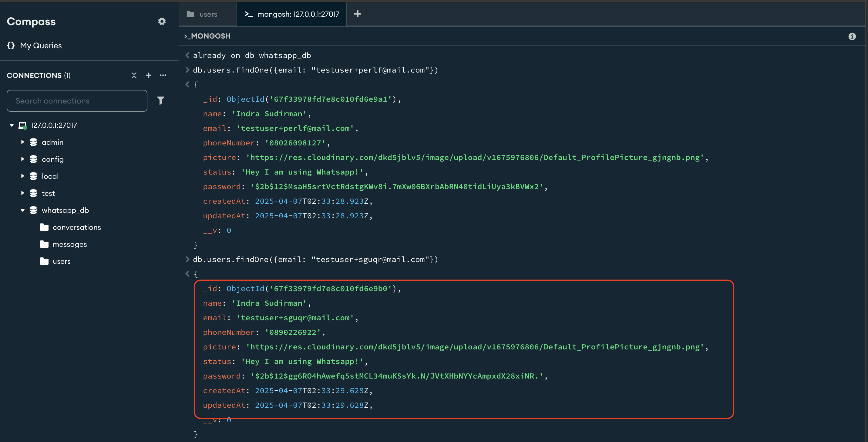Click the database cylinder icon beside whatsapp_db

(33, 210)
